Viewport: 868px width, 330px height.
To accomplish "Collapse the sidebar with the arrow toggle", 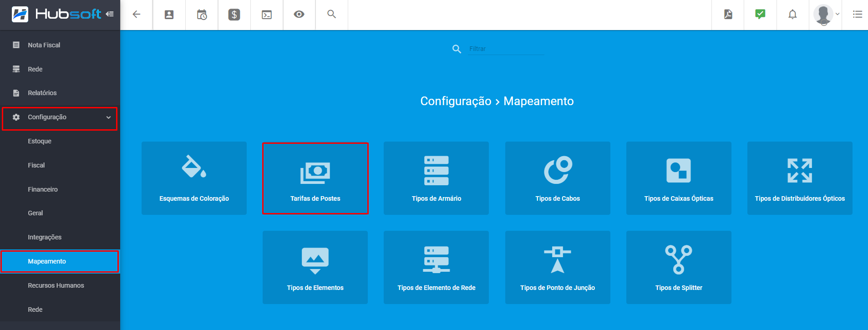I will (110, 14).
